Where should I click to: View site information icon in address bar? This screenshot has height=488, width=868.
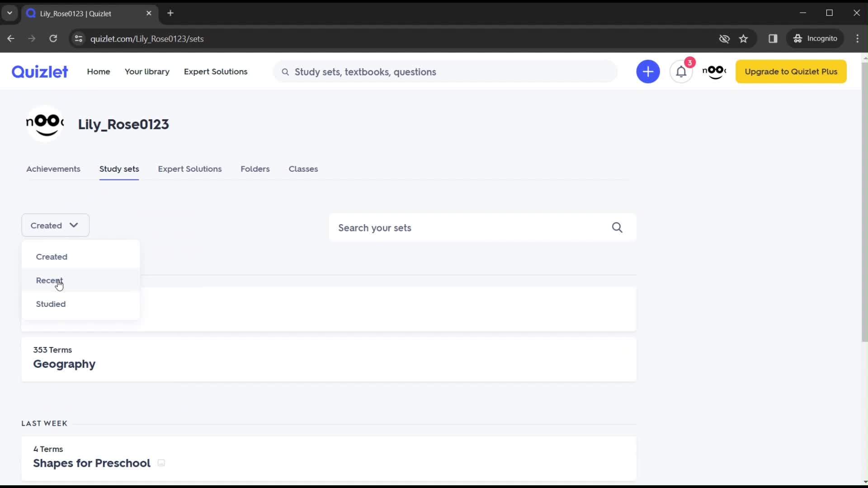click(79, 39)
